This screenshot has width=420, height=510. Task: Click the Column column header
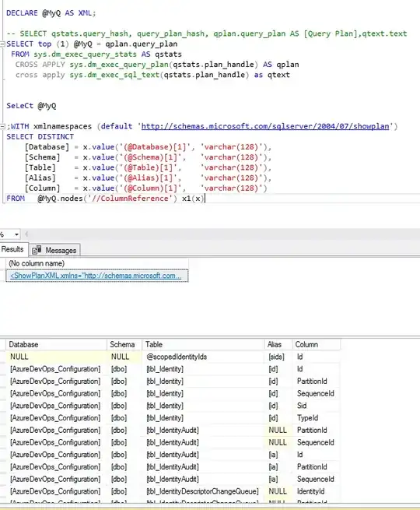pyautogui.click(x=317, y=344)
